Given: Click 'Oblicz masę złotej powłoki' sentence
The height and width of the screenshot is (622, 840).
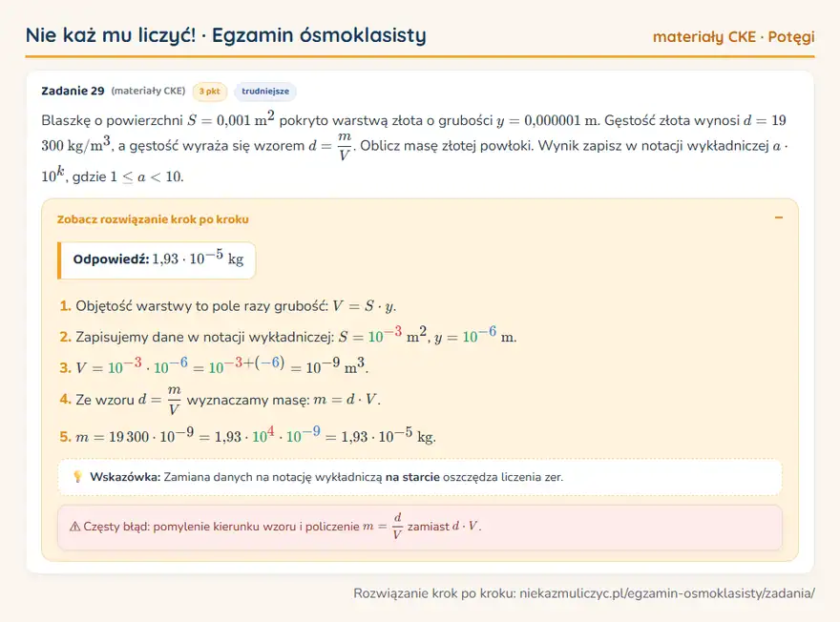Looking at the screenshot, I should tap(447, 146).
